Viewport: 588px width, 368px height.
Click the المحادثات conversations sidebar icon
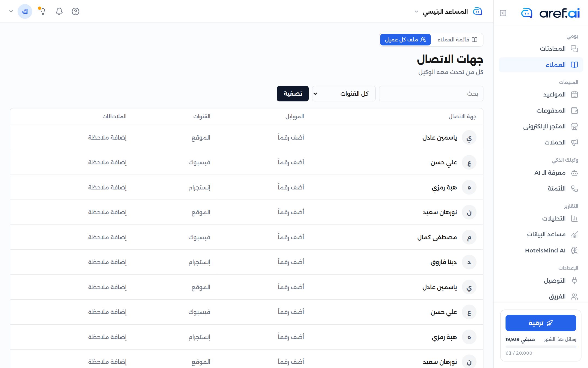[x=574, y=49]
